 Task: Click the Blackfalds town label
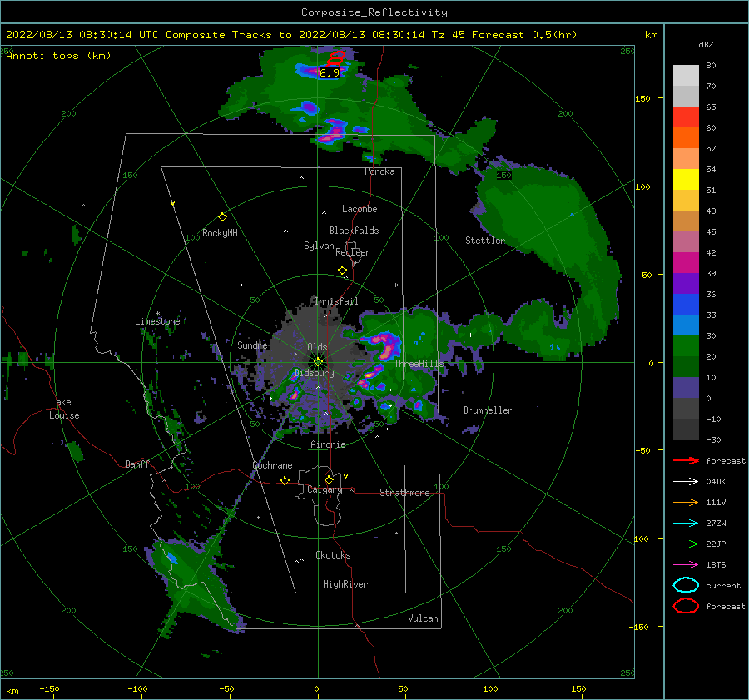(354, 231)
